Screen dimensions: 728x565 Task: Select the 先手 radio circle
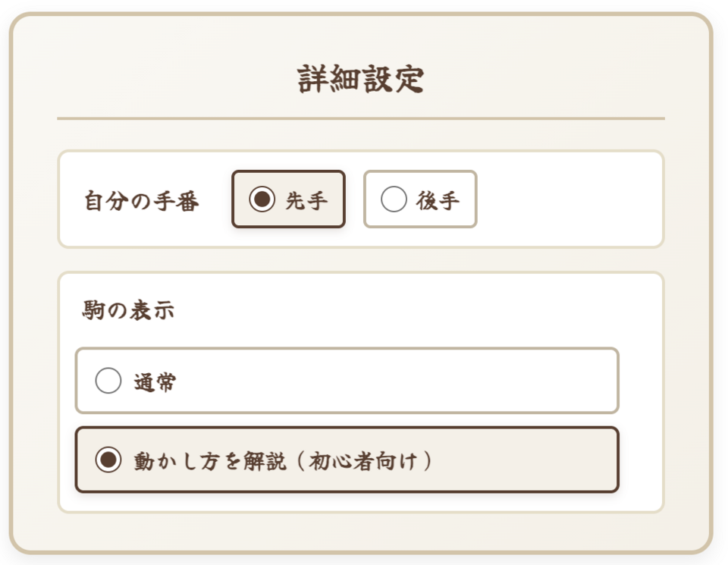[262, 199]
